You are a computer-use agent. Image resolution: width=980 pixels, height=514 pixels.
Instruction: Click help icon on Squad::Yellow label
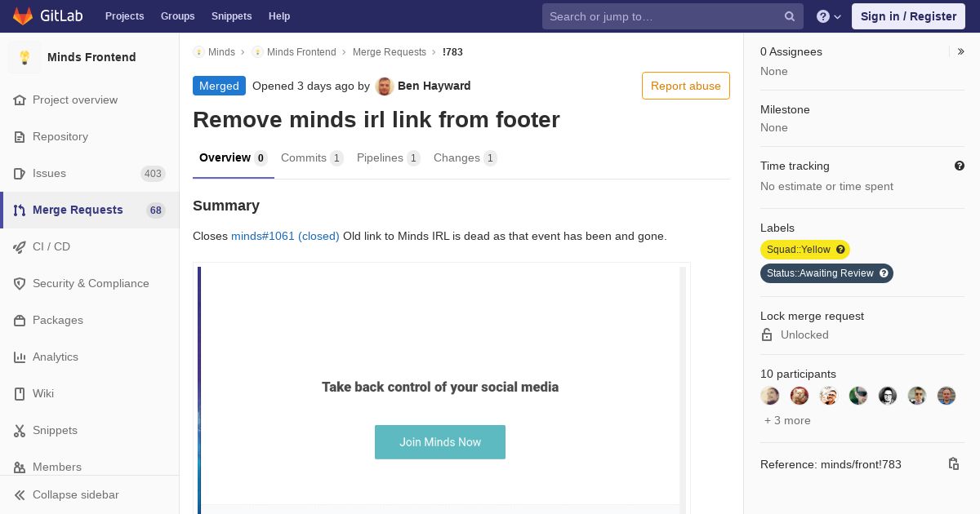(840, 250)
